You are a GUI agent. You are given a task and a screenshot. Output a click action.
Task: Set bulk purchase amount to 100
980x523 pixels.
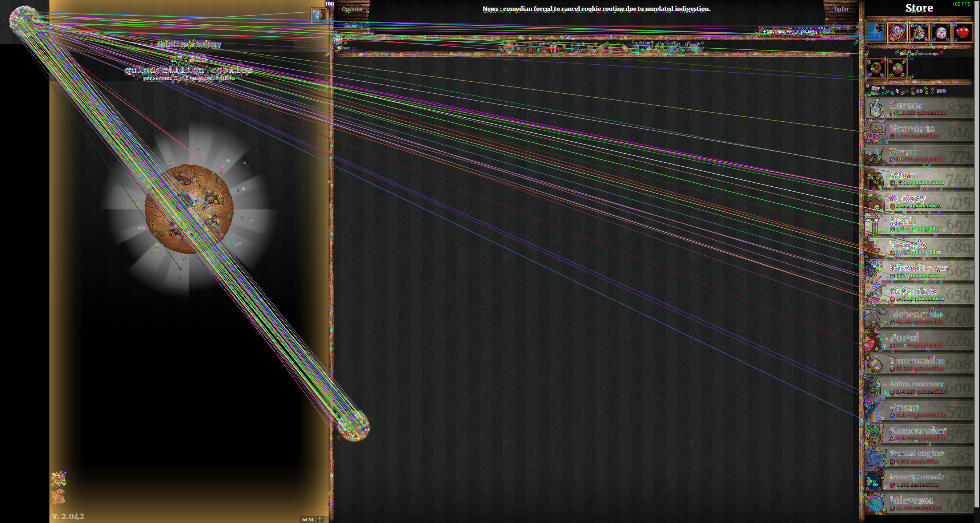click(941, 91)
